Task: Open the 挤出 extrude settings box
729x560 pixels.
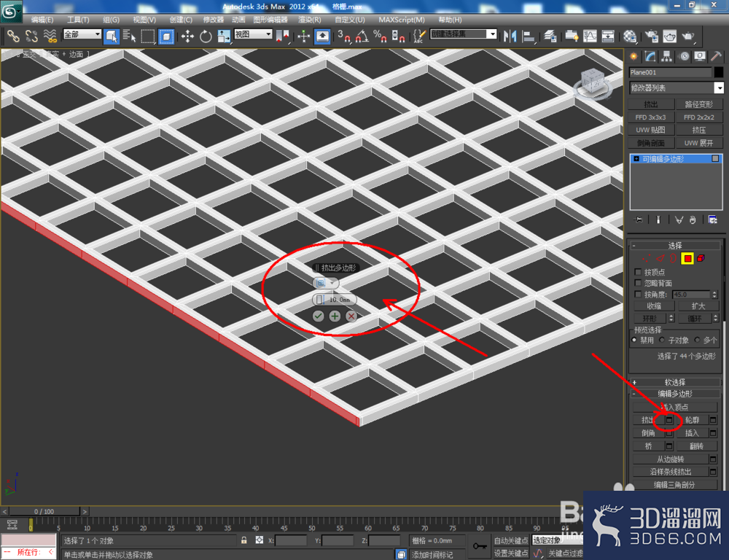Action: 669,420
